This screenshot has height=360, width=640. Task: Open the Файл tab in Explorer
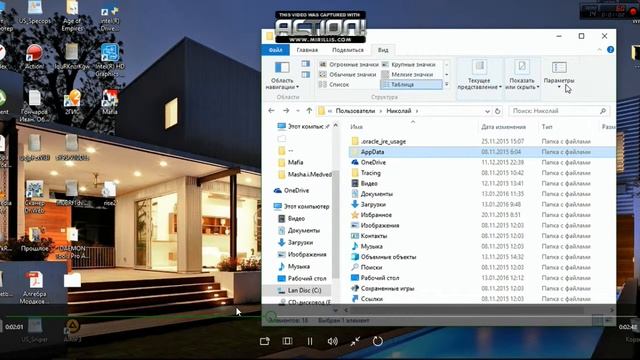276,50
